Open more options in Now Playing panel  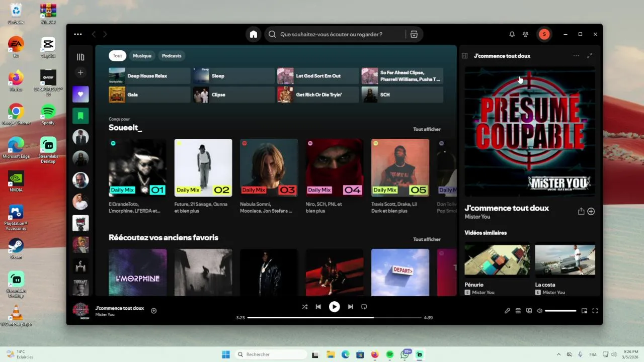pos(576,56)
